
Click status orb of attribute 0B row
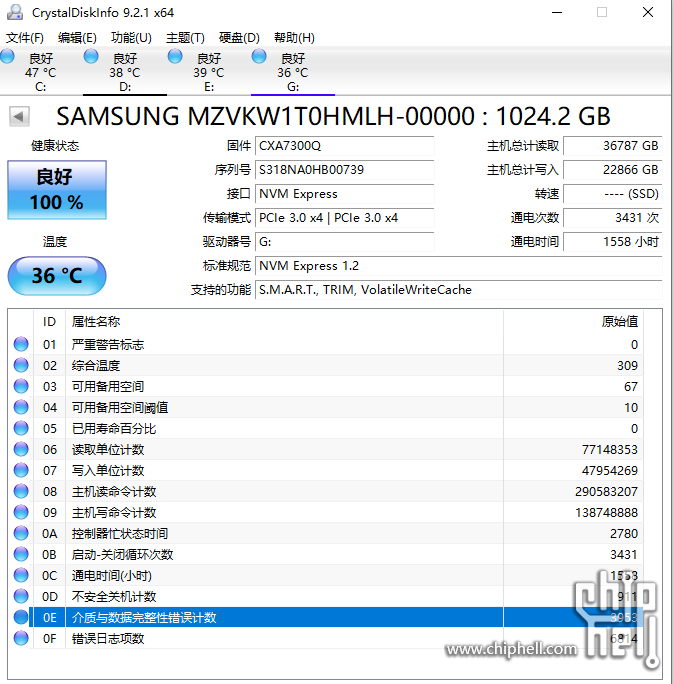(x=21, y=554)
